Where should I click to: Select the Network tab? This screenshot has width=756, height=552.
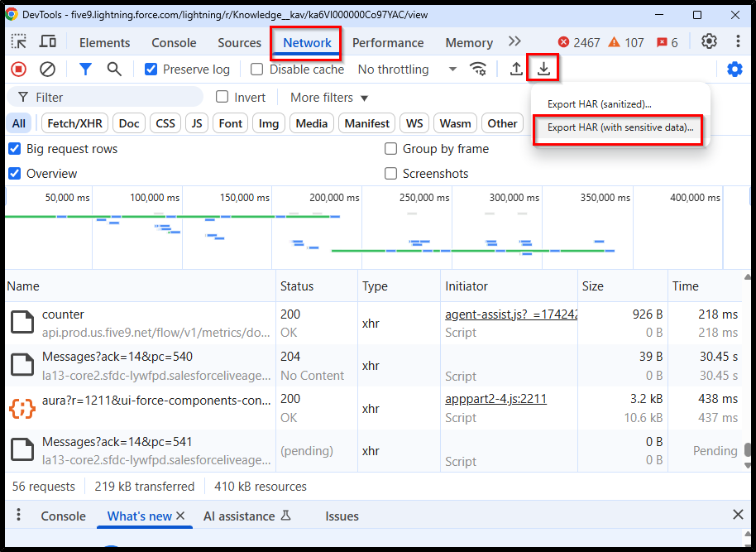pyautogui.click(x=307, y=42)
